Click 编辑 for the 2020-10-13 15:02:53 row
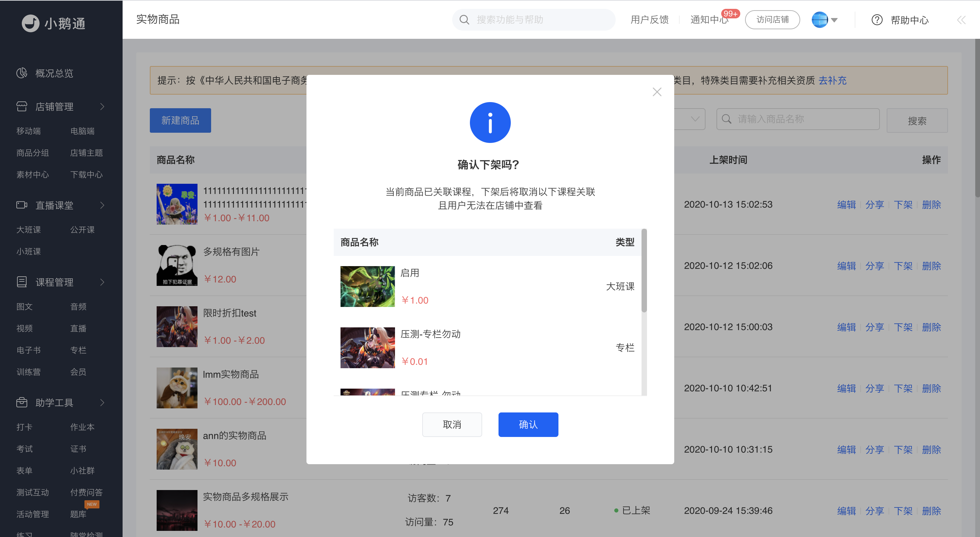Viewport: 980px width, 537px height. click(847, 205)
